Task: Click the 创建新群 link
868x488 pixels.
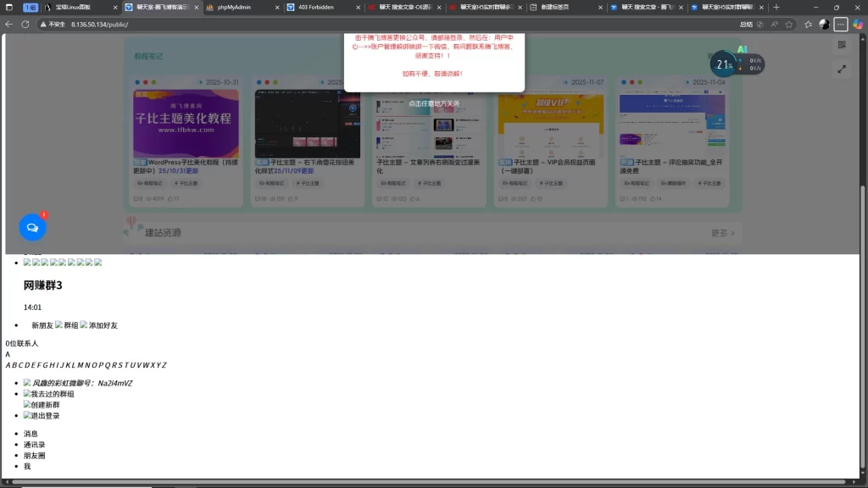Action: (x=46, y=405)
